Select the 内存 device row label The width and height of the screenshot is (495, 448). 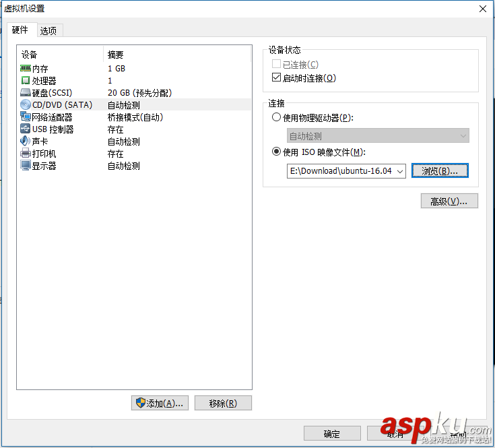pos(40,69)
